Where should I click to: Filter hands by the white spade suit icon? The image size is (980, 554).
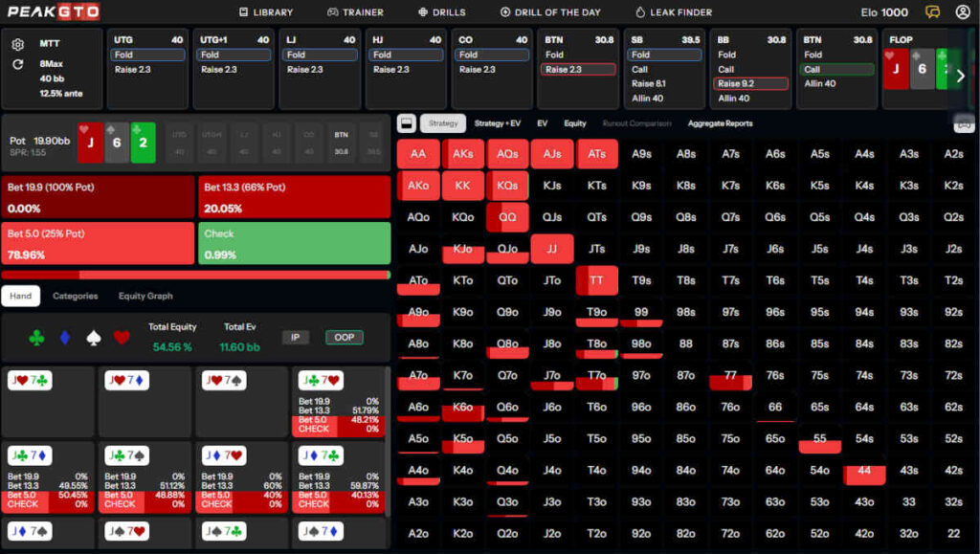93,337
